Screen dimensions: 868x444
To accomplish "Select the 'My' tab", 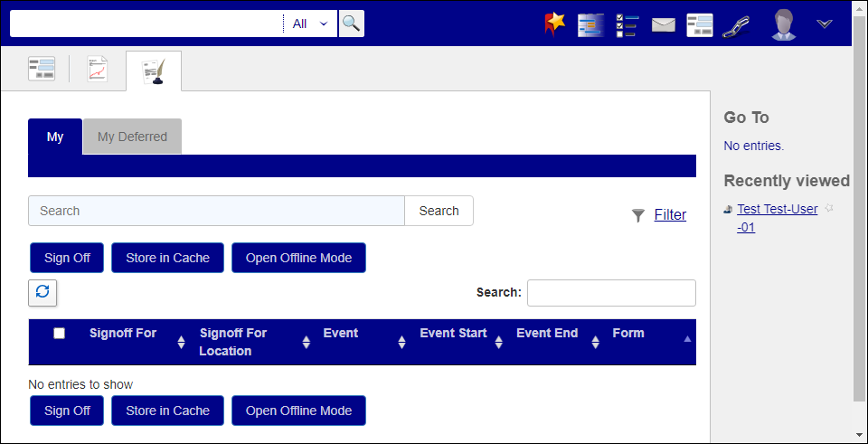I will [x=55, y=137].
